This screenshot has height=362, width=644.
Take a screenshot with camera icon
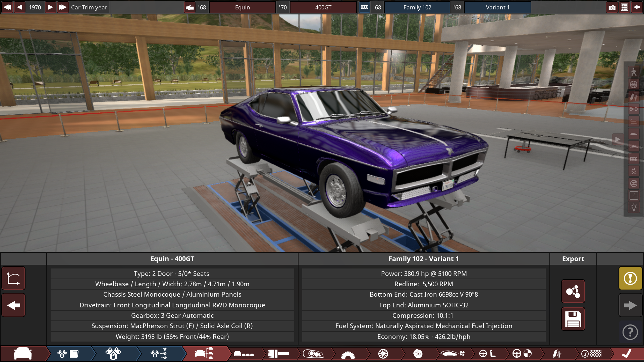(x=612, y=7)
